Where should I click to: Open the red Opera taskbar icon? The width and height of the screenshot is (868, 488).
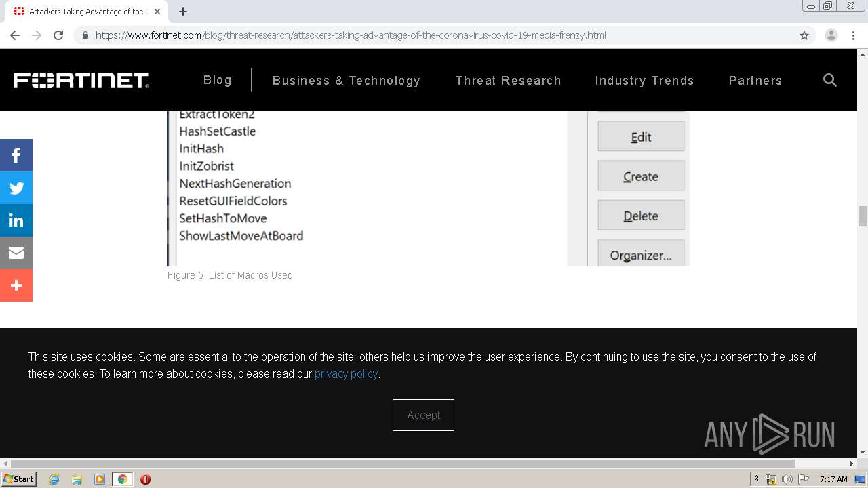click(145, 479)
